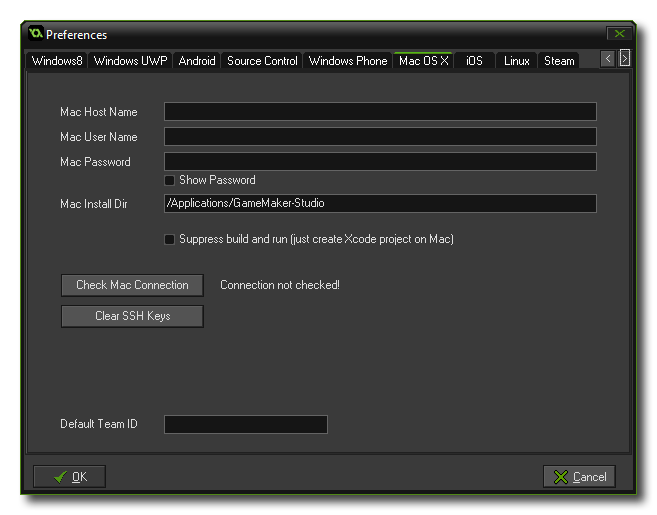This screenshot has height=515, width=657.
Task: Open the Windows Phone tab
Action: click(347, 61)
